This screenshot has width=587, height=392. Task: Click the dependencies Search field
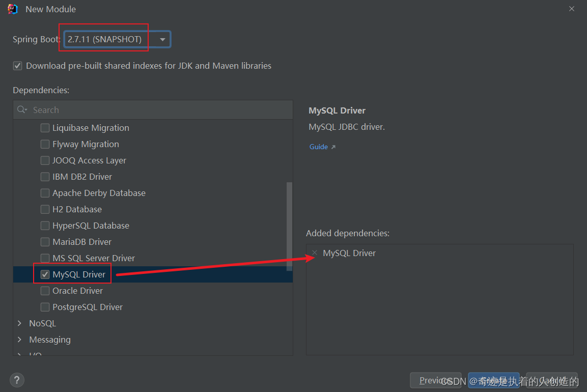pos(153,109)
